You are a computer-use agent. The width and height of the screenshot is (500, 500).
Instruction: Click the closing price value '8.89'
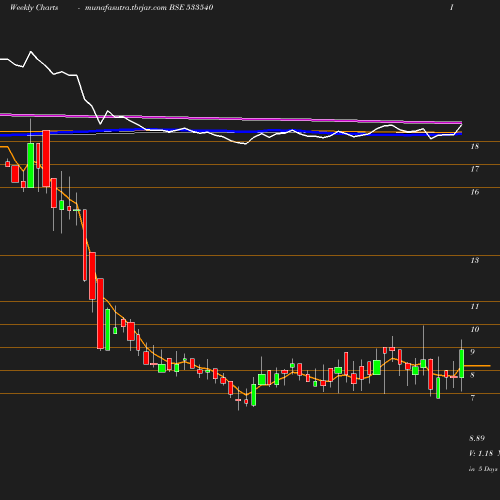click(x=477, y=438)
